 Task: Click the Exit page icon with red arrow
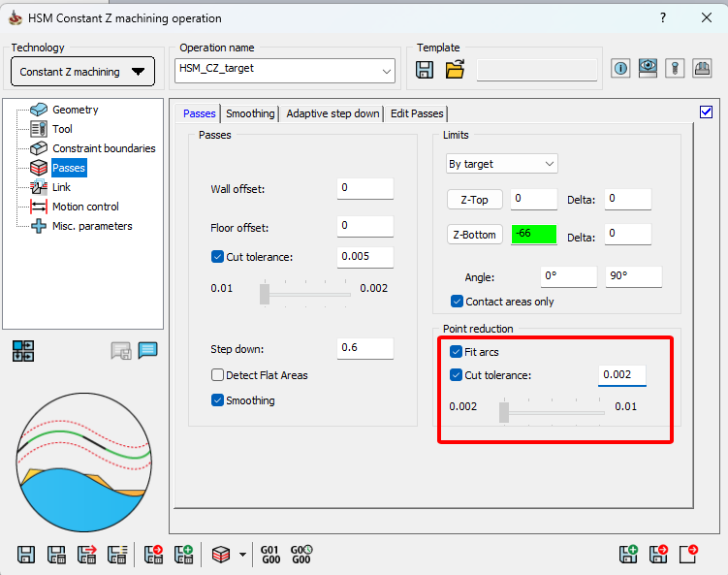point(688,554)
